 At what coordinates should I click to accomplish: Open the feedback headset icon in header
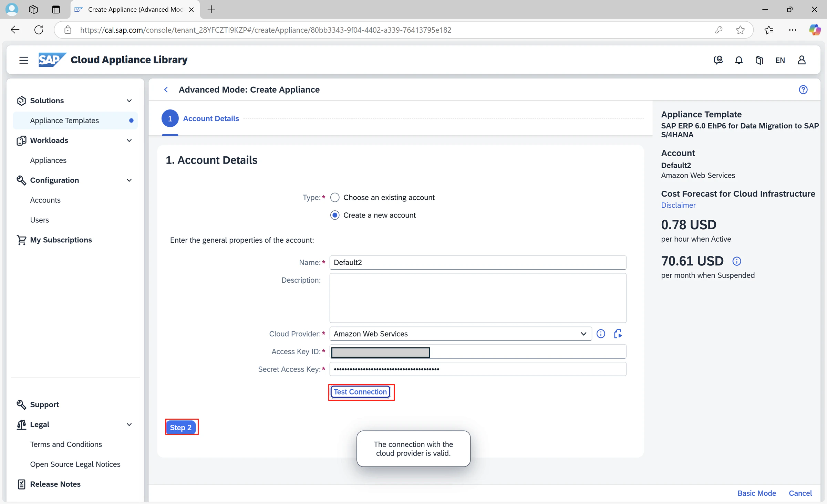pyautogui.click(x=718, y=60)
